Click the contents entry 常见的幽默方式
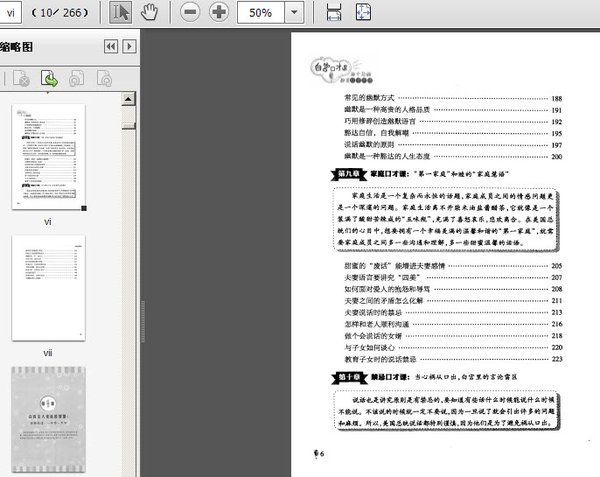 tap(369, 98)
